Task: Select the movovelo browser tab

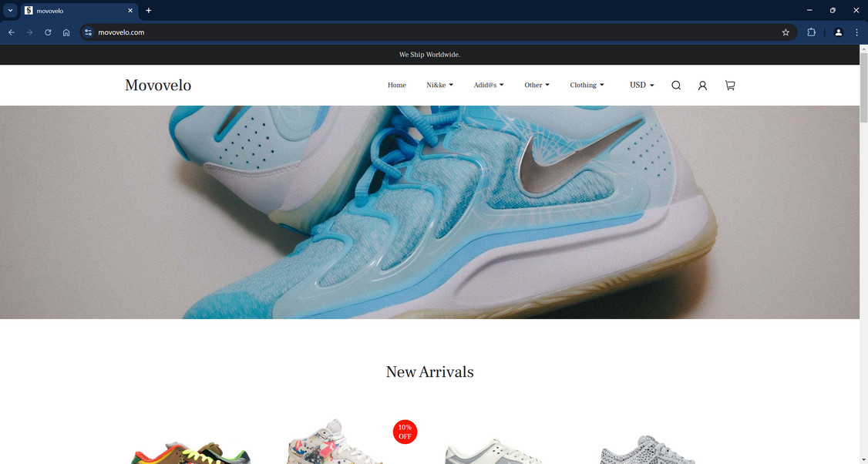Action: 79,11
